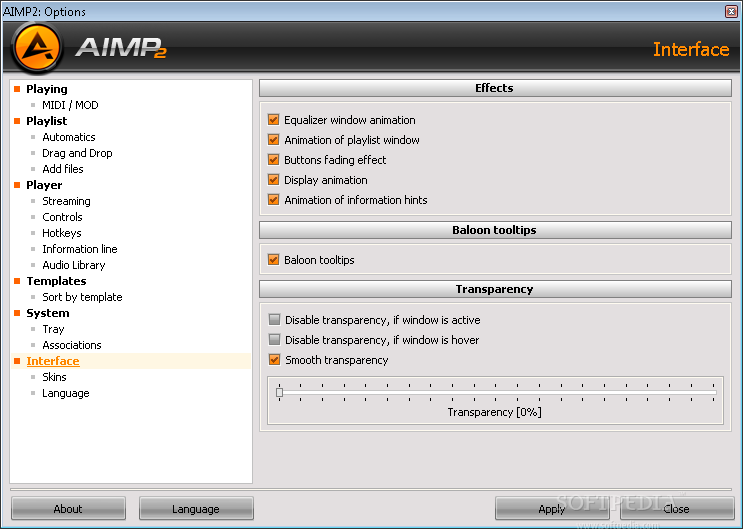Click the orange Interface page title
The width and height of the screenshot is (743, 529).
point(691,49)
